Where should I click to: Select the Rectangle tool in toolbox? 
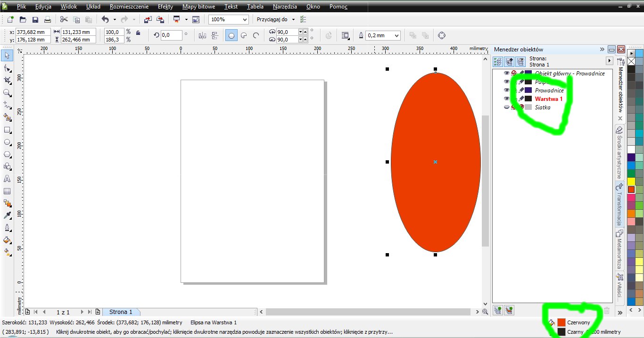tap(7, 130)
